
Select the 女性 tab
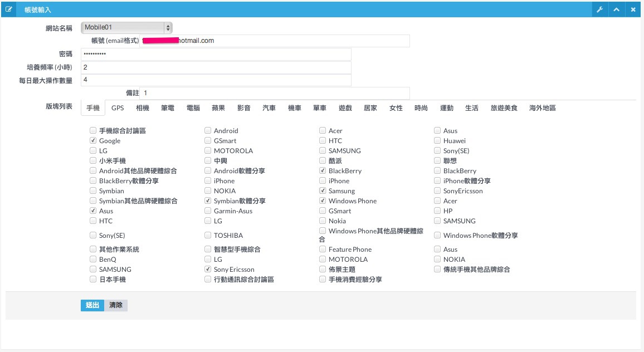(x=396, y=108)
